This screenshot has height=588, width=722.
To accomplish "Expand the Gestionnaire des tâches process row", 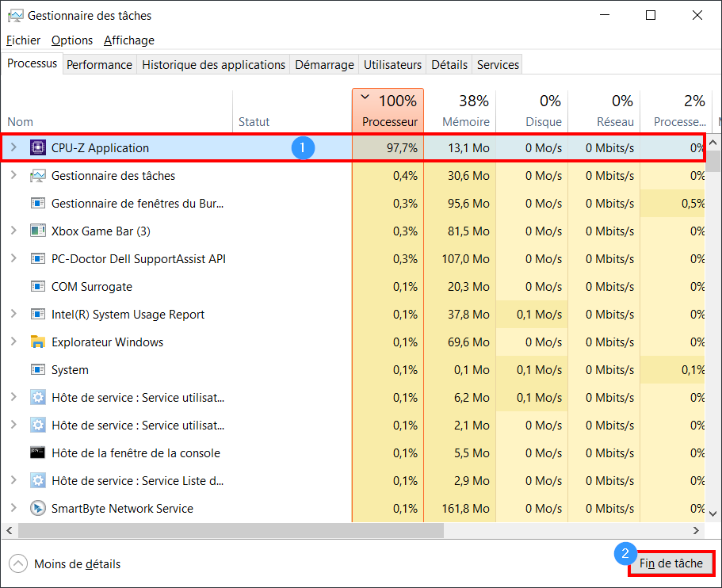I will click(13, 175).
